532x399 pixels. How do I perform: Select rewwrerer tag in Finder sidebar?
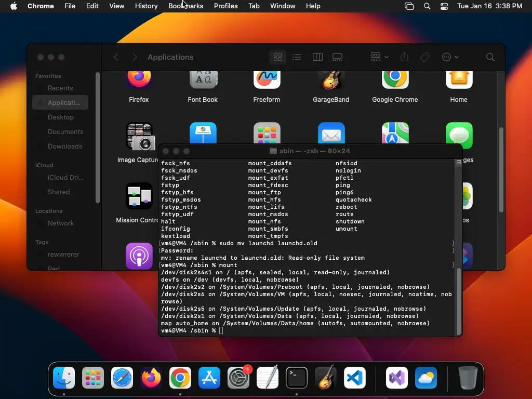coord(60,255)
